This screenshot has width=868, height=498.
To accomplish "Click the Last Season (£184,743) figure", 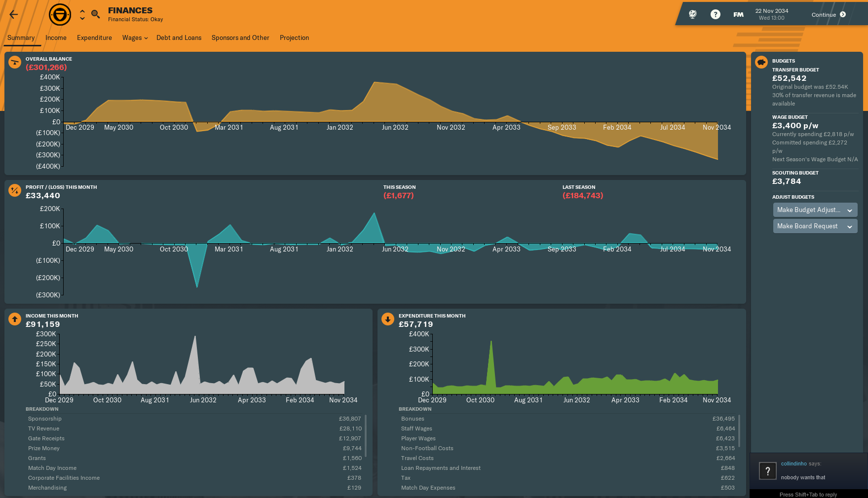I will click(583, 196).
